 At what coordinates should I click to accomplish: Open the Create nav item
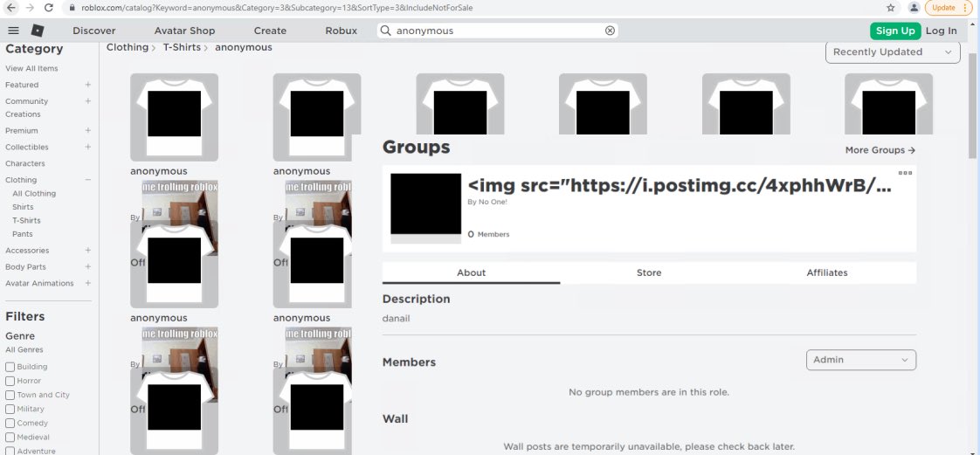click(270, 31)
